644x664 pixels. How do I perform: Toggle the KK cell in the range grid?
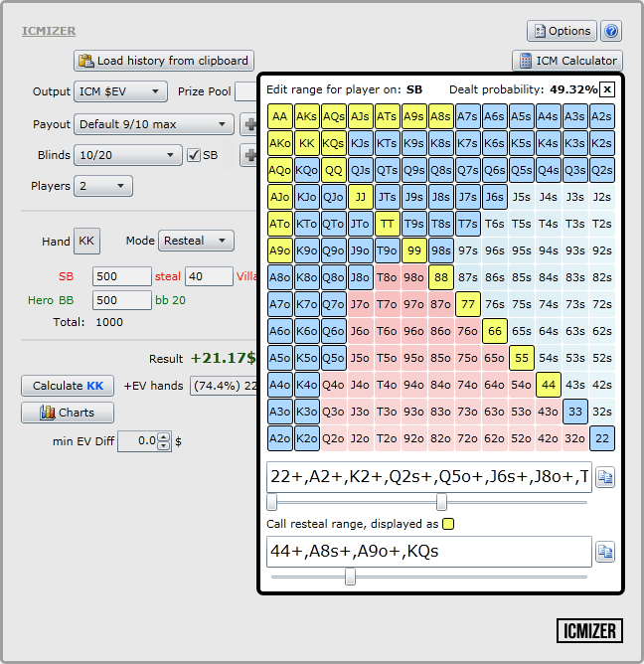click(306, 143)
